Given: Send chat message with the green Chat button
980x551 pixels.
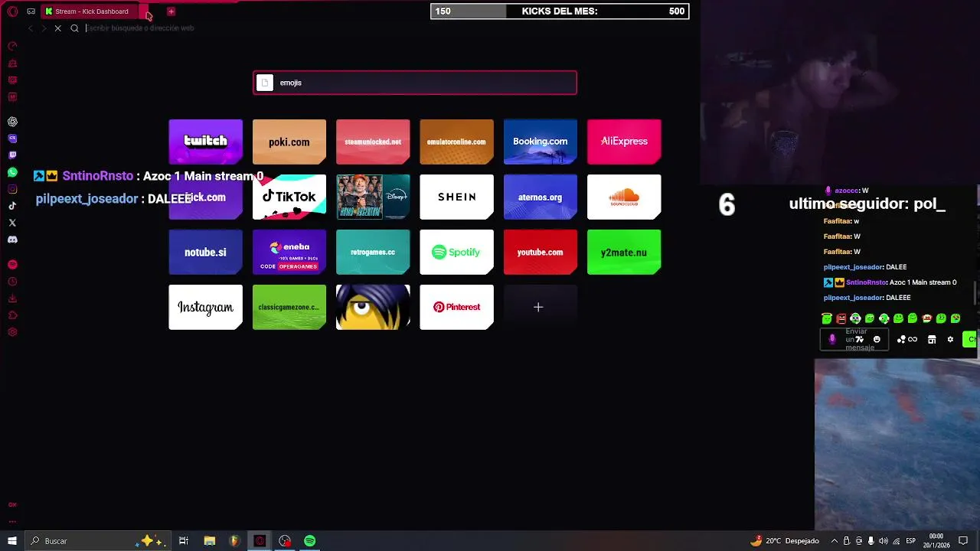Looking at the screenshot, I should tap(971, 340).
